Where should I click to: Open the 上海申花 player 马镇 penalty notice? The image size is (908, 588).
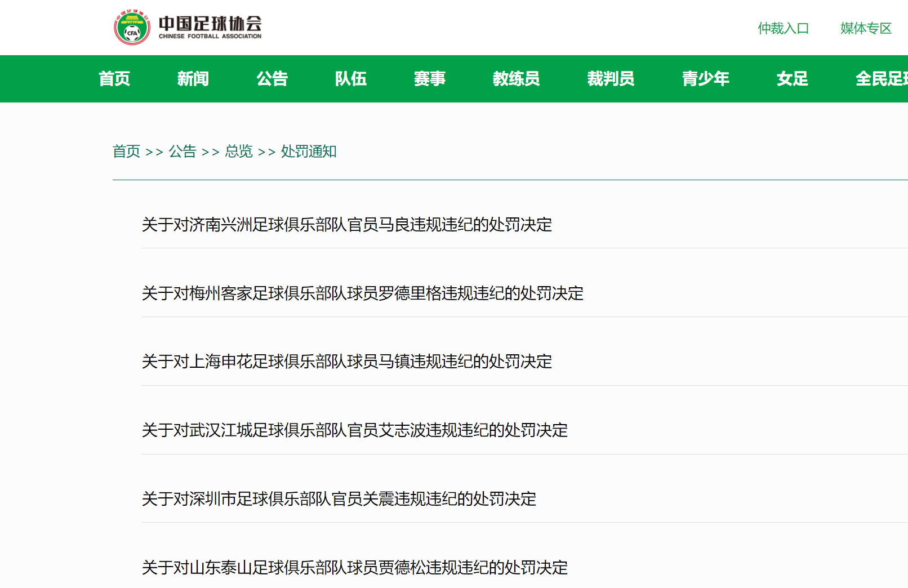(x=347, y=362)
